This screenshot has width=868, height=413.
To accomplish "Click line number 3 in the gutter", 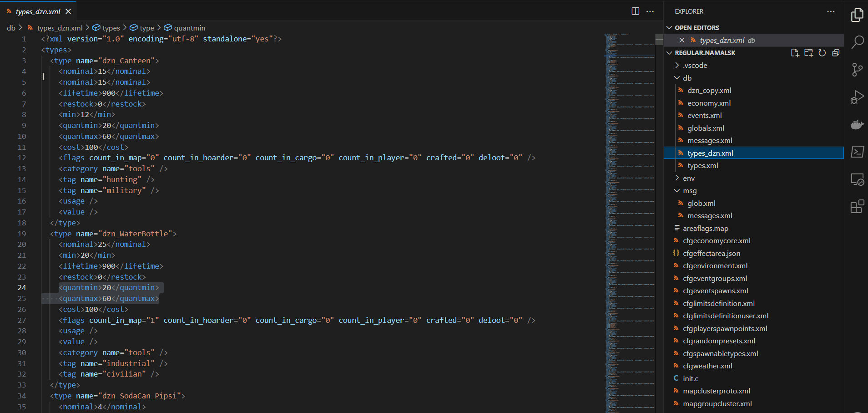I will tap(24, 61).
